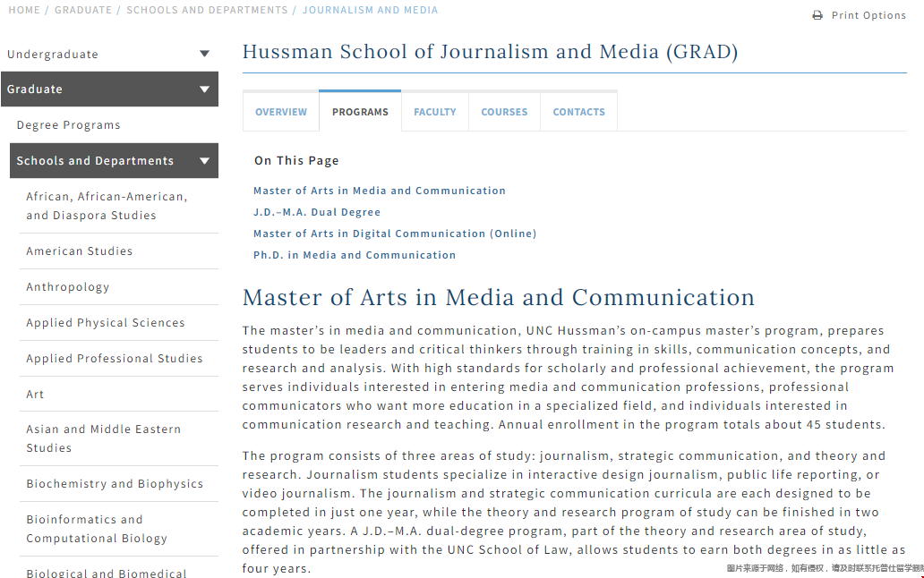
Task: Select the Faculty tab
Action: (x=435, y=112)
